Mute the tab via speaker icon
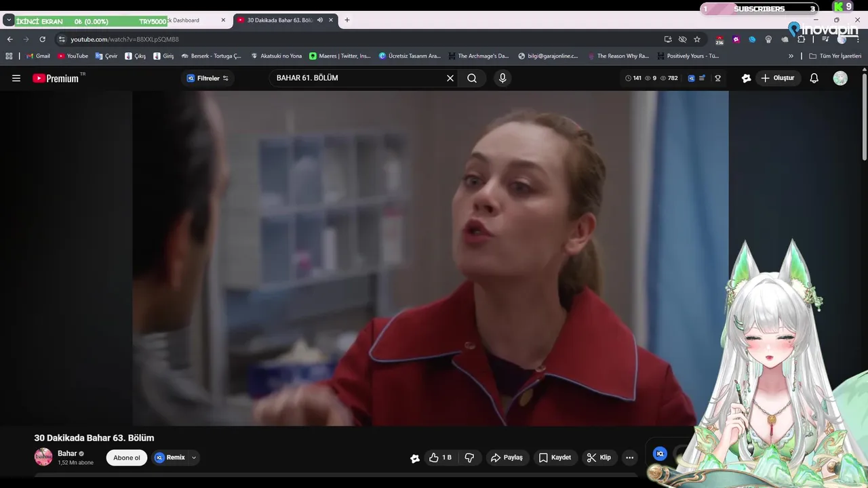 coord(320,20)
